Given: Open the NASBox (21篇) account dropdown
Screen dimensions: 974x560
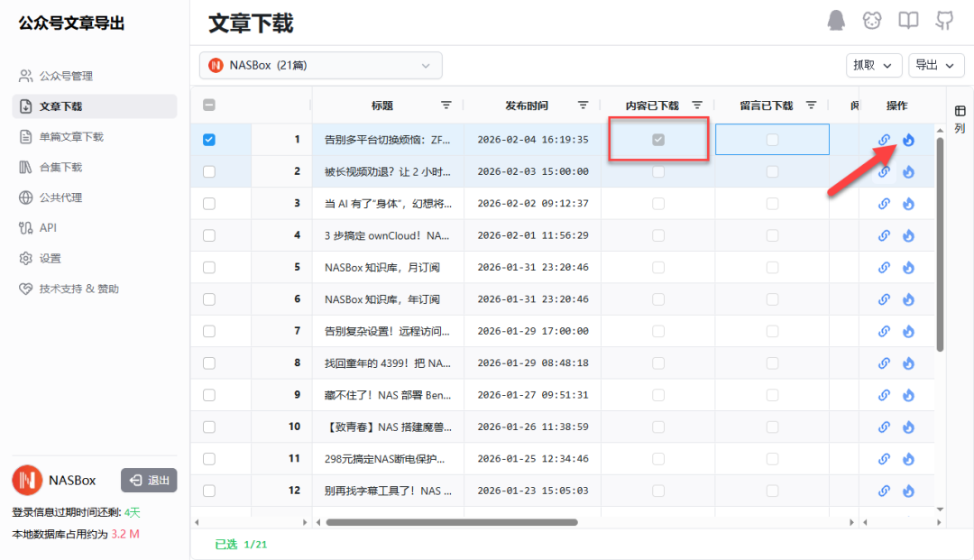Looking at the screenshot, I should [x=320, y=65].
